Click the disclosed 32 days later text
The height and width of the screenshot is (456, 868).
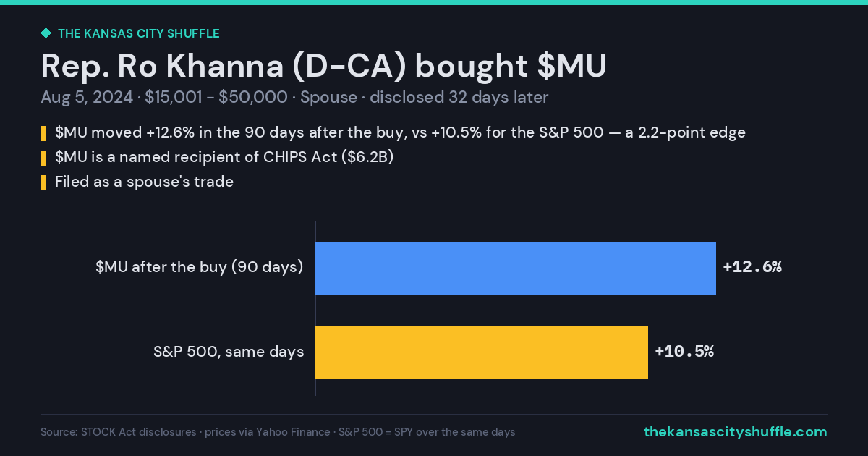[459, 98]
